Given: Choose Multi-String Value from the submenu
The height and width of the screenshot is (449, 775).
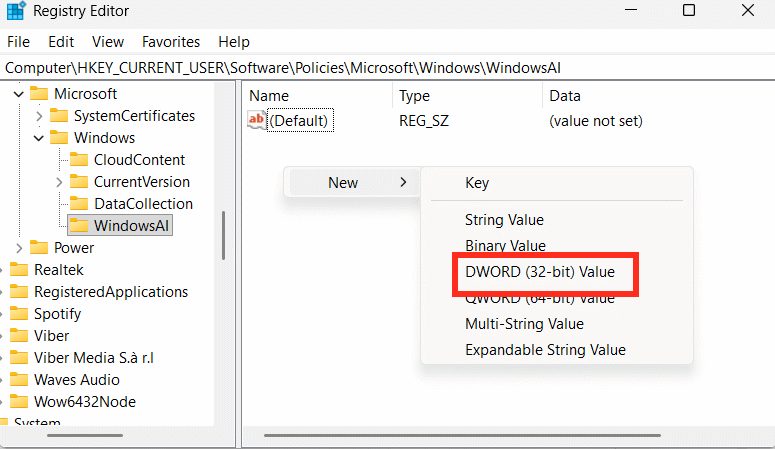Looking at the screenshot, I should click(x=524, y=324).
